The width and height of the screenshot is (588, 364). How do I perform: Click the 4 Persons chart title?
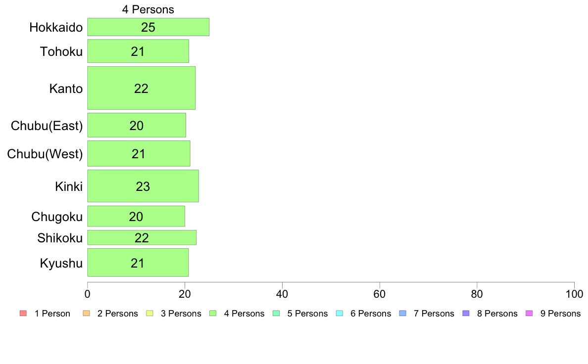point(148,9)
